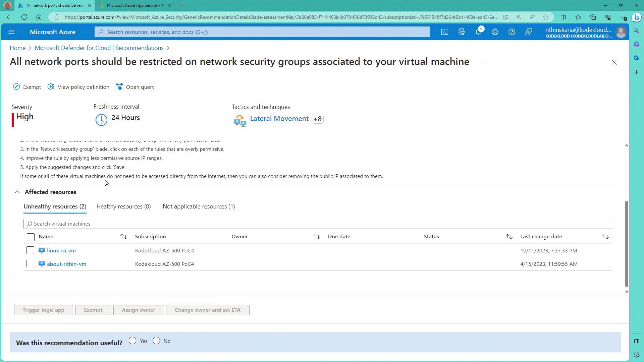Check the about-rithin-vm row checkbox
644x362 pixels.
(x=30, y=264)
